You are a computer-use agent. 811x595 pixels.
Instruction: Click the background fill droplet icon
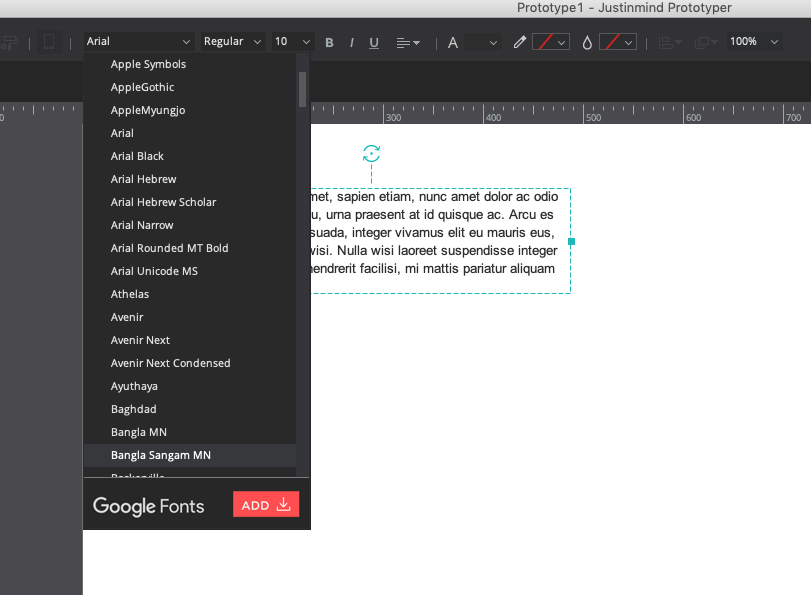[x=587, y=42]
